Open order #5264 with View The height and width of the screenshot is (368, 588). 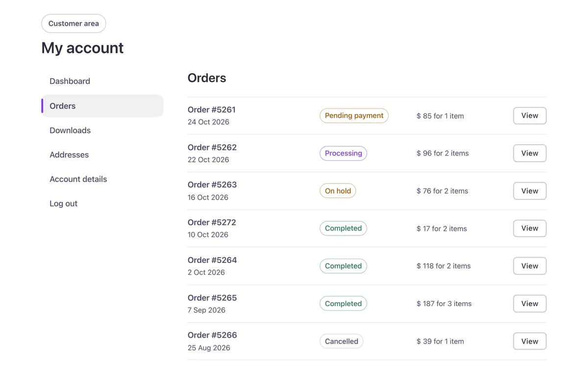pos(530,266)
